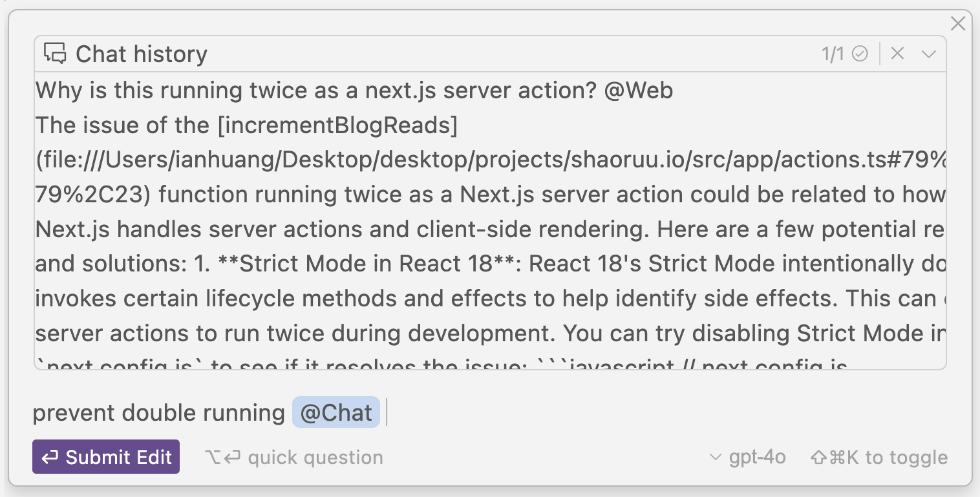This screenshot has height=497, width=980.
Task: Open the gpt-4o model selector
Action: tap(757, 458)
